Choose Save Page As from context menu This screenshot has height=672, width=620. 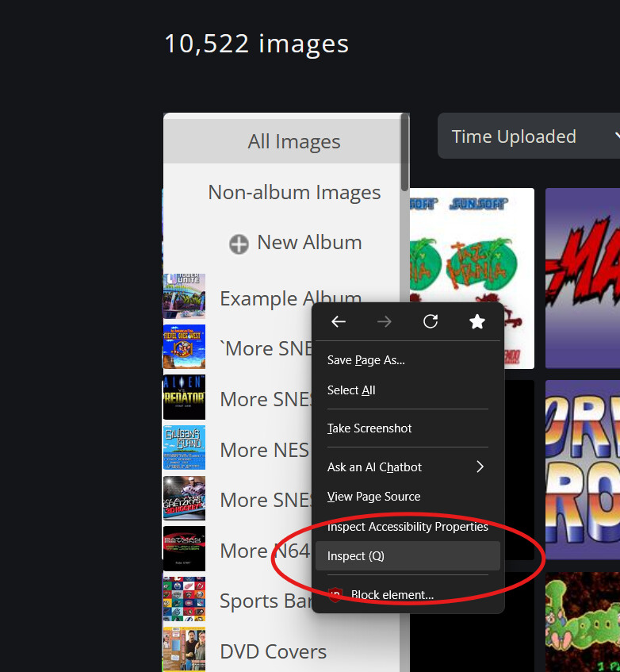point(366,360)
